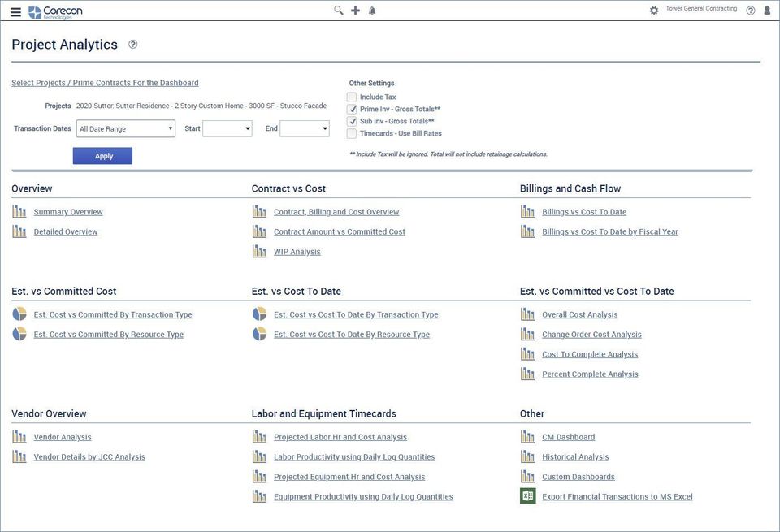Open the CM Dashboard link
780x532 pixels.
pyautogui.click(x=569, y=437)
